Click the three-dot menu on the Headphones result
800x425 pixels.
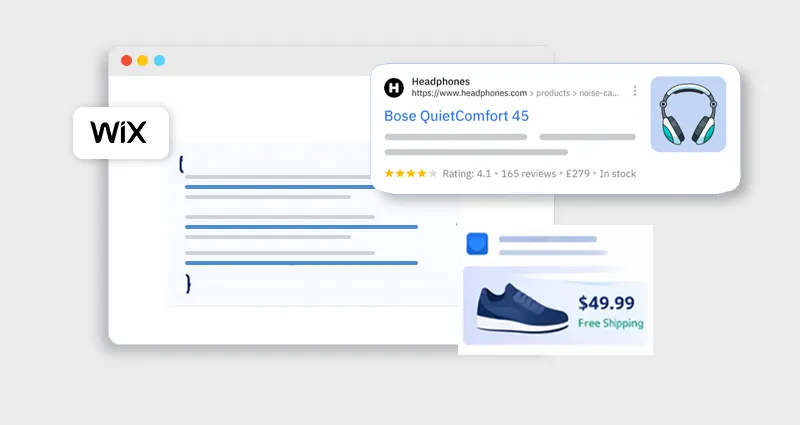pos(635,91)
